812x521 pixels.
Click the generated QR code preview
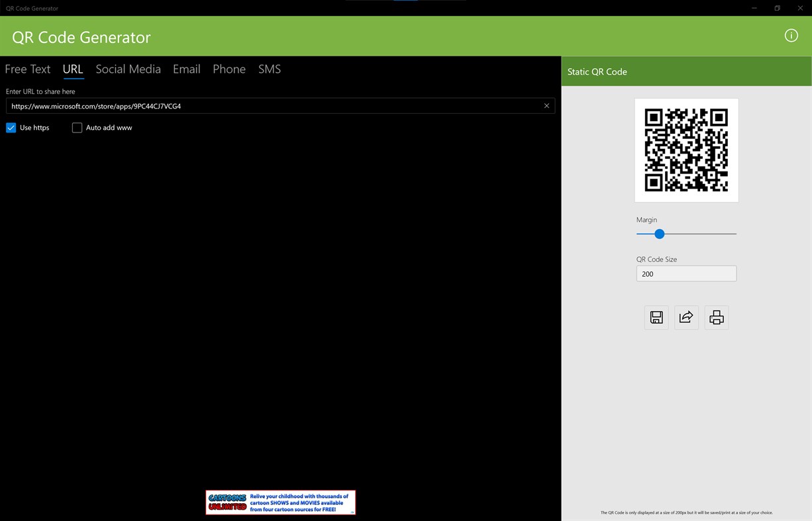pyautogui.click(x=686, y=150)
